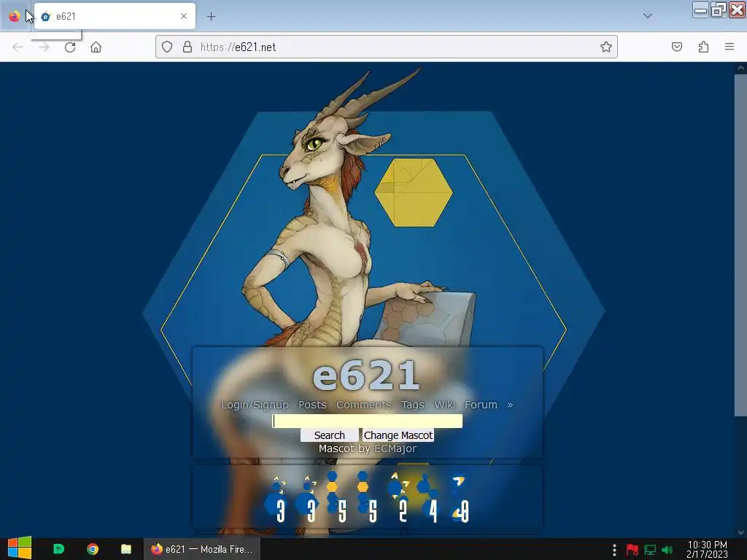The width and height of the screenshot is (747, 560).
Task: Open the volume speaker tray icon
Action: click(667, 550)
